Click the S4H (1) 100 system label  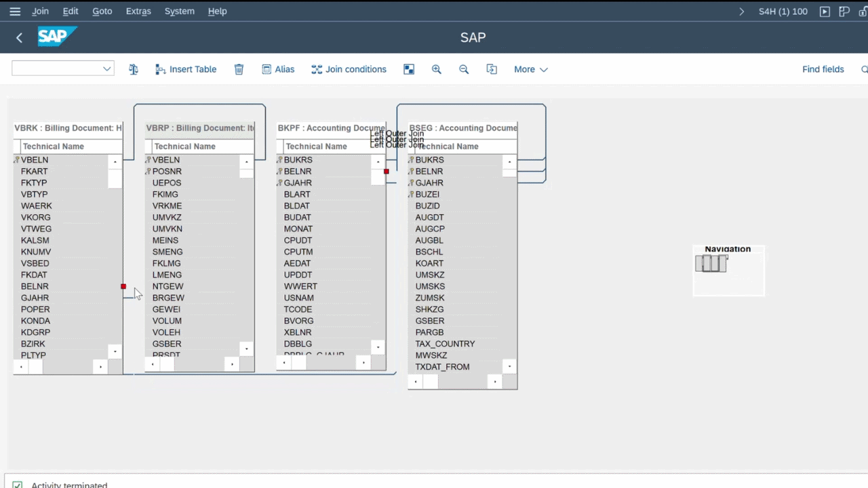tap(783, 12)
